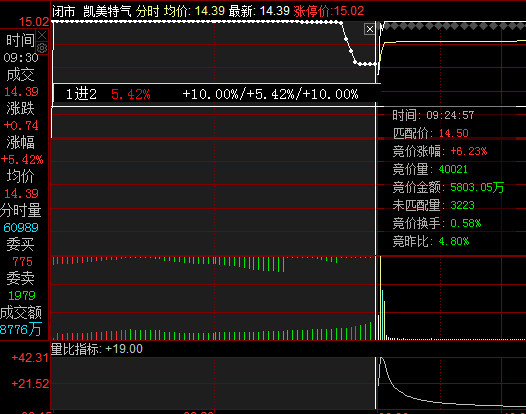This screenshot has width=526, height=414.
Task: Click the +10.00%/+5.42%/+10.00% text
Action: point(270,94)
